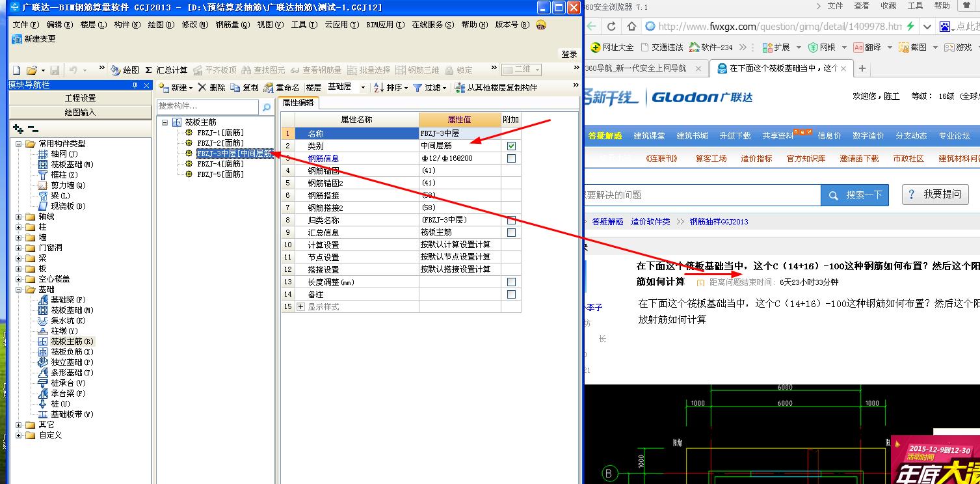Click 工程设置 panel button
The height and width of the screenshot is (484, 980).
(x=80, y=98)
